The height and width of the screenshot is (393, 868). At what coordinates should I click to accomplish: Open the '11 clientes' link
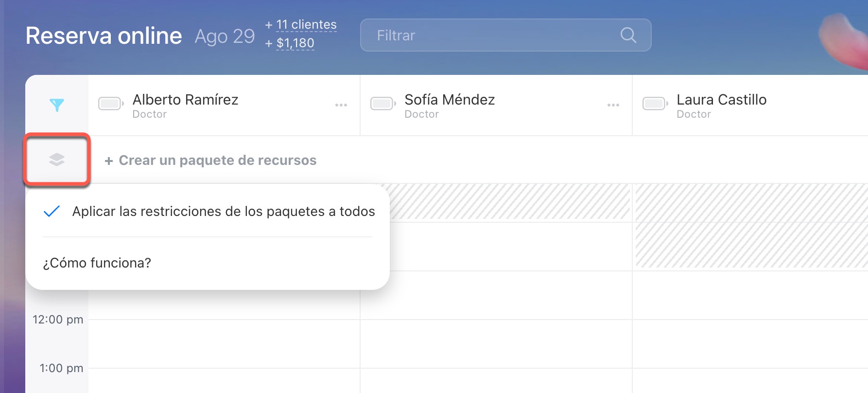click(x=306, y=25)
